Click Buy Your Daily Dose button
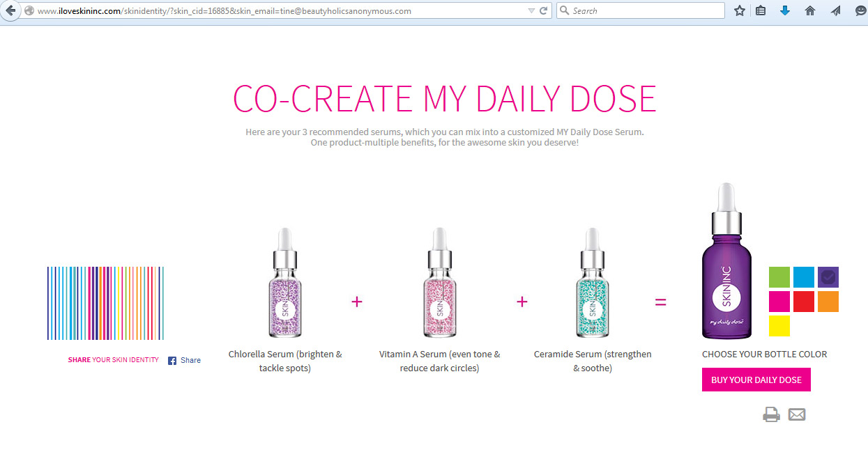This screenshot has height=475, width=868. [x=756, y=380]
